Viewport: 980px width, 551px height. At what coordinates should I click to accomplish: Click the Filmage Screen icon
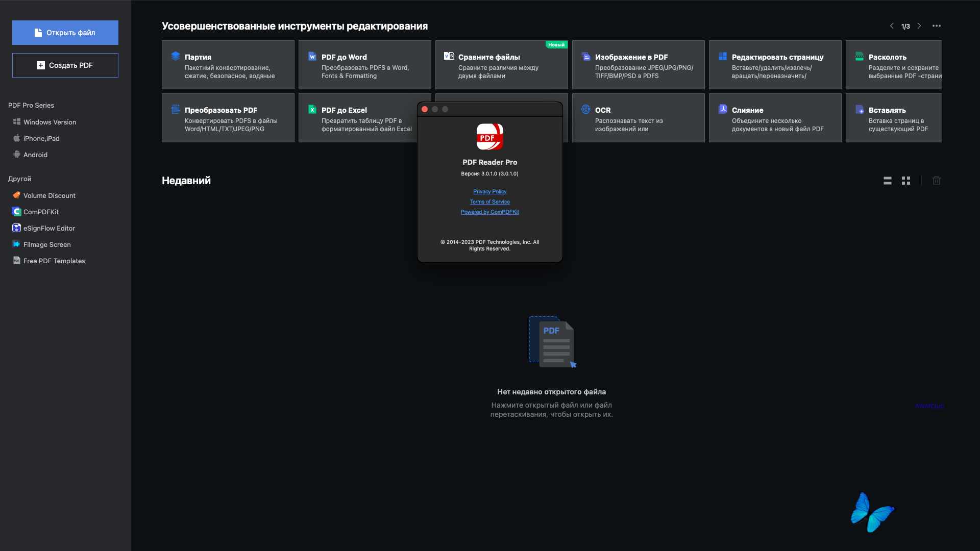(17, 244)
